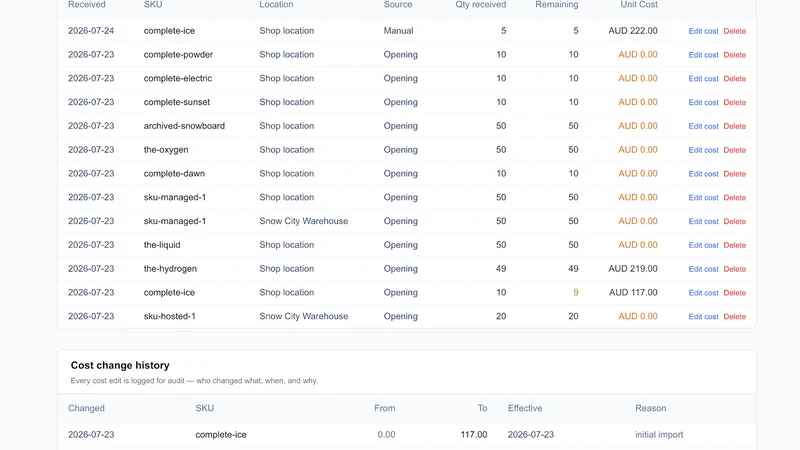Edit cost for the Opening complete-ice row
The image size is (800, 450).
click(703, 293)
